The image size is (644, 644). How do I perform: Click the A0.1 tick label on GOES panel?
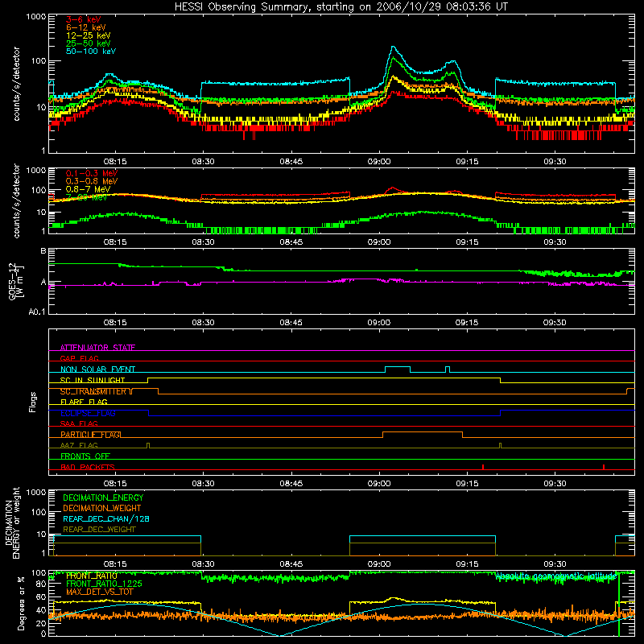pyautogui.click(x=37, y=312)
